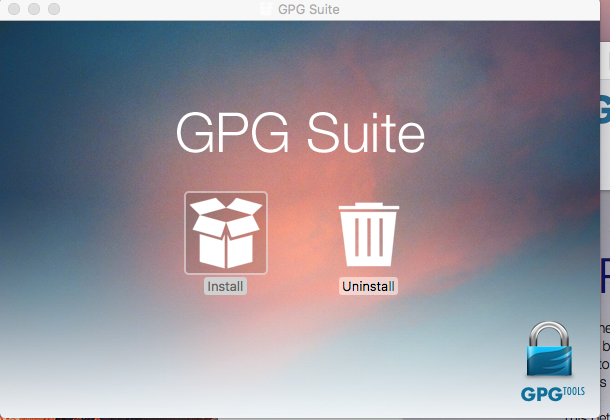The image size is (610, 420).
Task: Minimize the GPG Suite window
Action: click(x=33, y=9)
